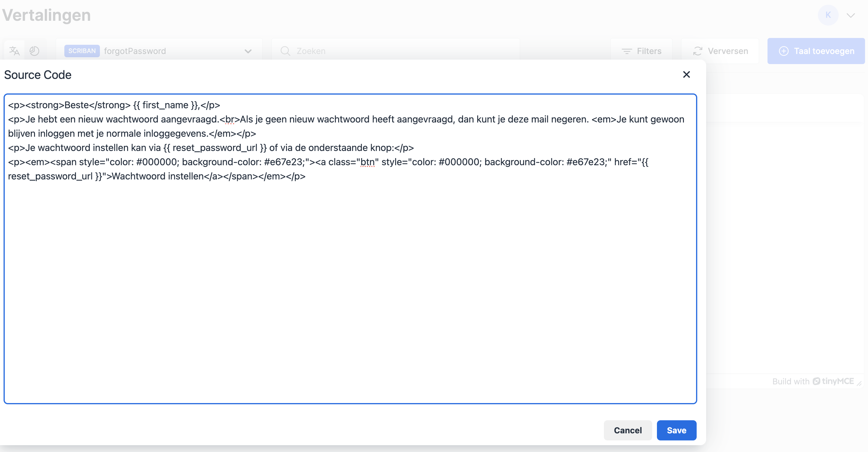Image resolution: width=868 pixels, height=452 pixels.
Task: Open the translations language icon tab
Action: point(15,51)
